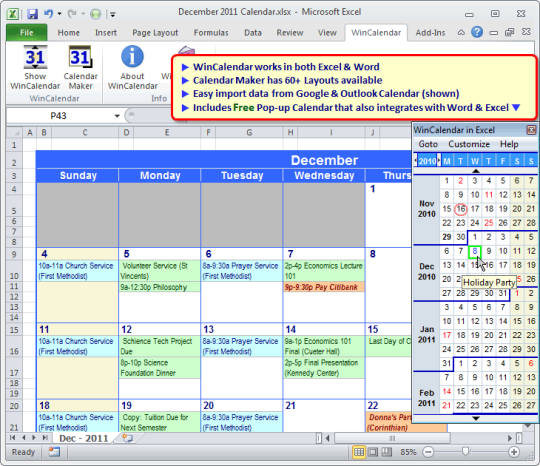Select the Dec - 2011 sheet tab
Viewport: 540px width, 466px height.
[84, 438]
